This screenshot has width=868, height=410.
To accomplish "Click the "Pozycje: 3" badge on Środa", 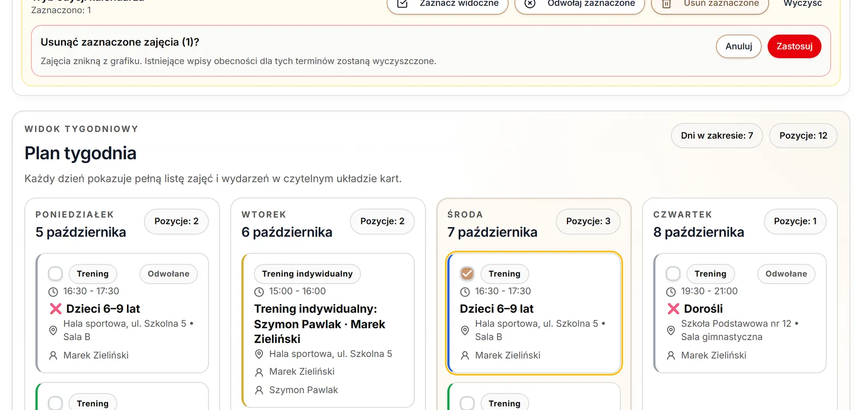I will point(588,221).
